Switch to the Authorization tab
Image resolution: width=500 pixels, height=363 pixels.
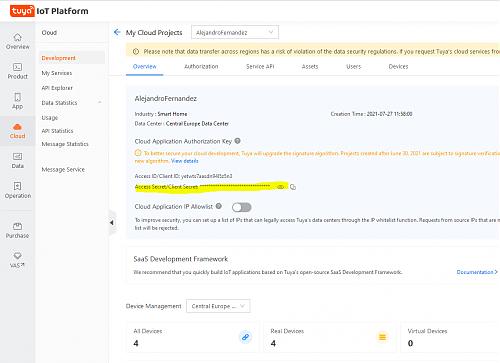201,66
